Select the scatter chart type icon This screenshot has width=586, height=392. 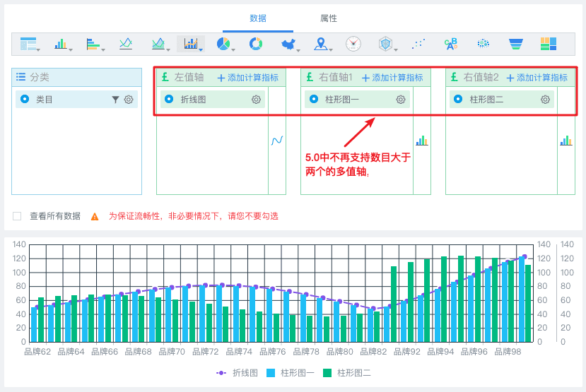click(418, 44)
